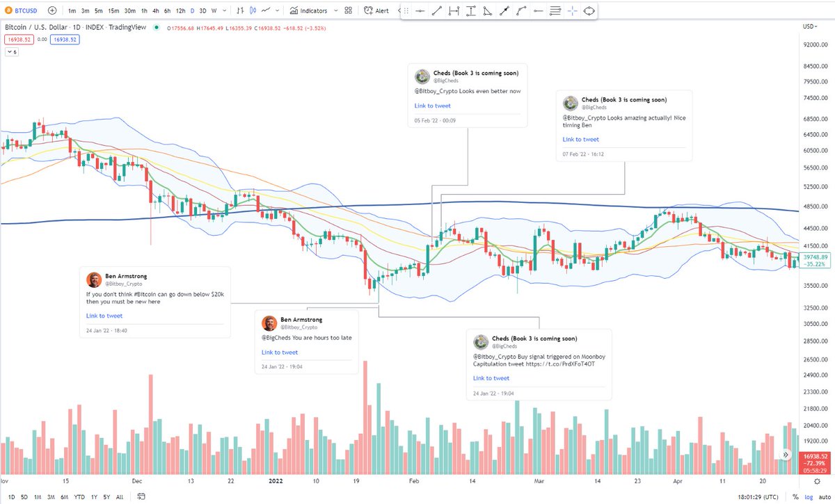Expand the chart style dropdown

tap(278, 11)
